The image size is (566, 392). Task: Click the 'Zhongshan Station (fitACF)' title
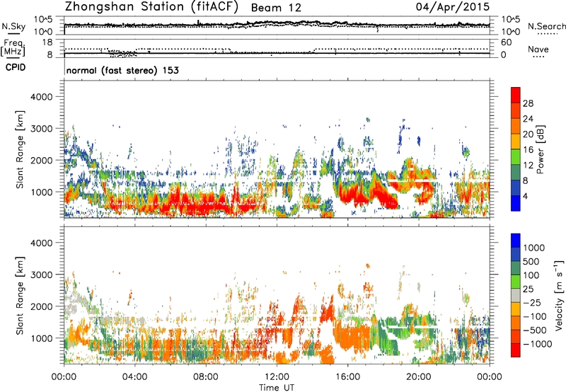pos(151,7)
